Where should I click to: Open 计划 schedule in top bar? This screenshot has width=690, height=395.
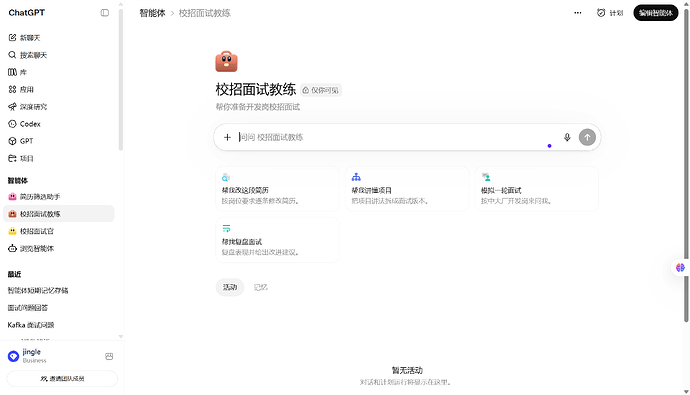[x=610, y=13]
